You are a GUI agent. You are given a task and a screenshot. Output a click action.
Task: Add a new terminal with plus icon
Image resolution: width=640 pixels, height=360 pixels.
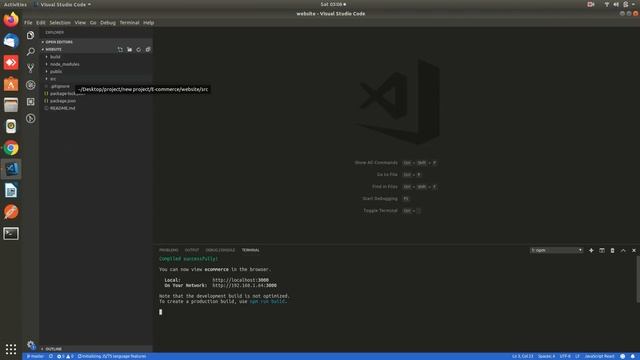point(591,250)
